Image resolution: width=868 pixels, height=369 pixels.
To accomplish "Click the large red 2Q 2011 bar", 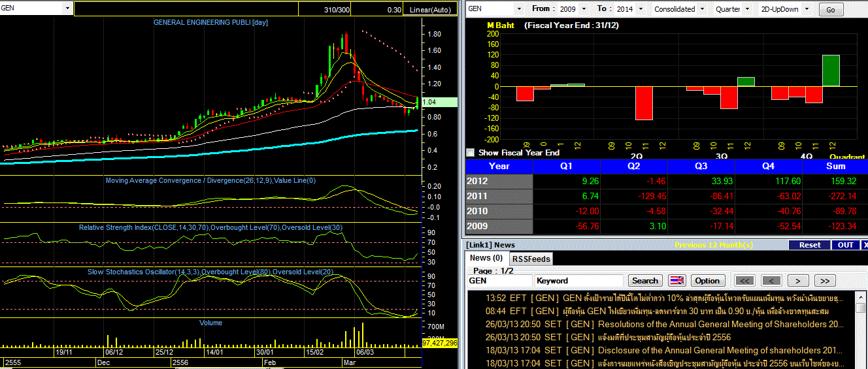I will click(x=644, y=103).
